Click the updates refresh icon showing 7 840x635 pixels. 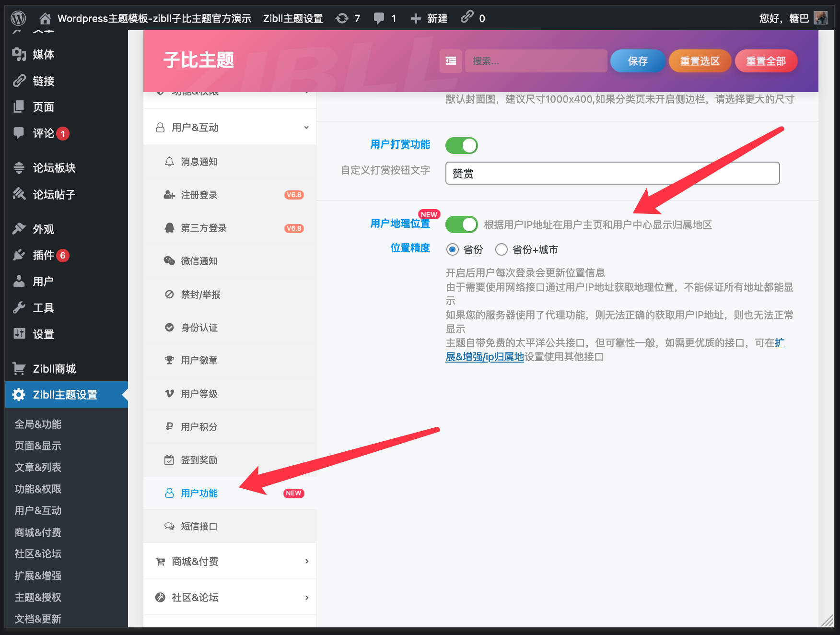pyautogui.click(x=342, y=18)
